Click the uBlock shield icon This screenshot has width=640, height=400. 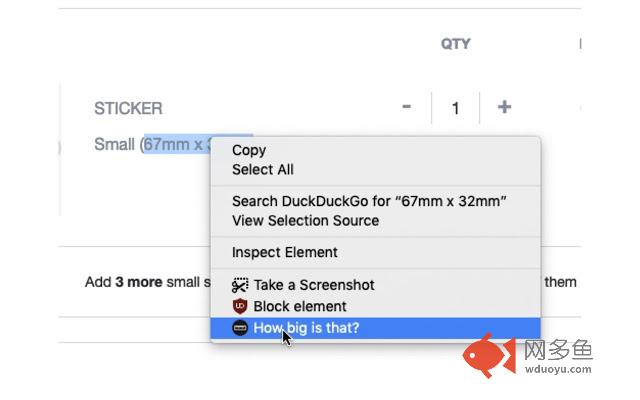pos(240,306)
